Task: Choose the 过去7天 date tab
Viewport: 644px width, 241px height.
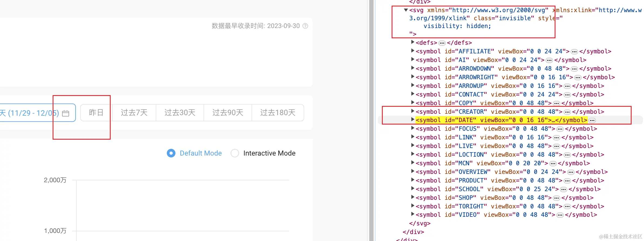Action: point(134,113)
